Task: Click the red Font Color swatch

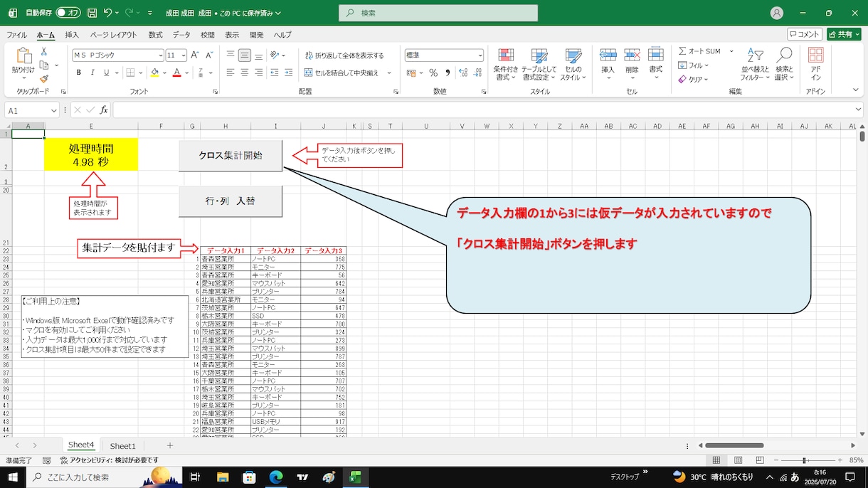Action: (176, 73)
